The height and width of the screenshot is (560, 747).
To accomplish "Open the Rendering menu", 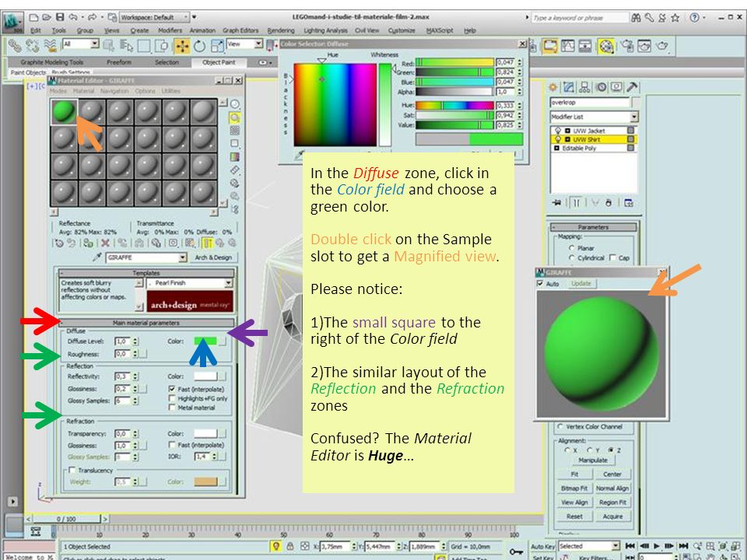I will 281,30.
